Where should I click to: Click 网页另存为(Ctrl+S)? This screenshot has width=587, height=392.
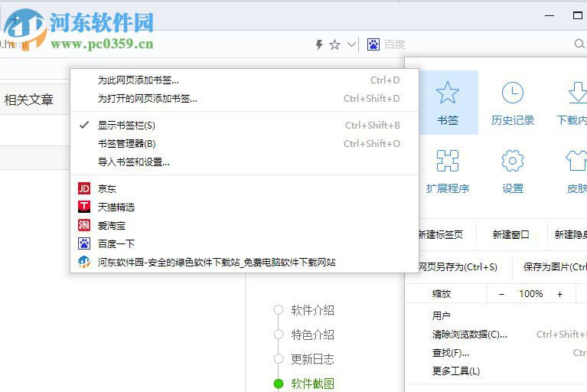pos(458,267)
